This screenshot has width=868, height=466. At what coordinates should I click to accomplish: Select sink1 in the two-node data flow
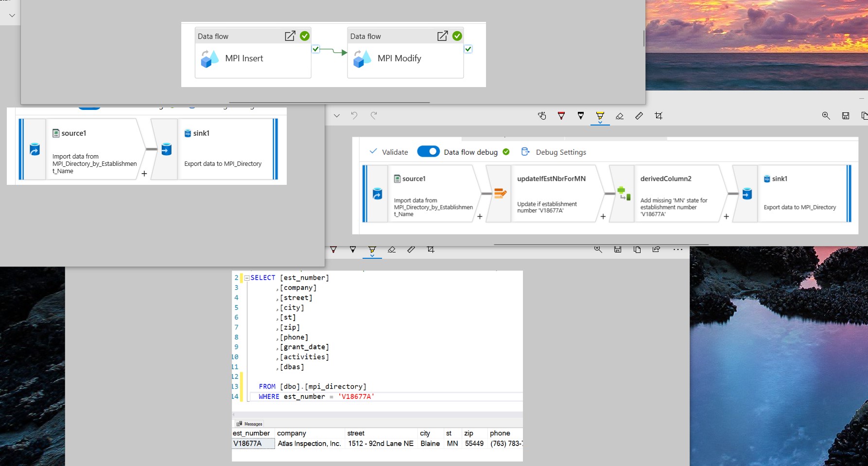coord(215,149)
